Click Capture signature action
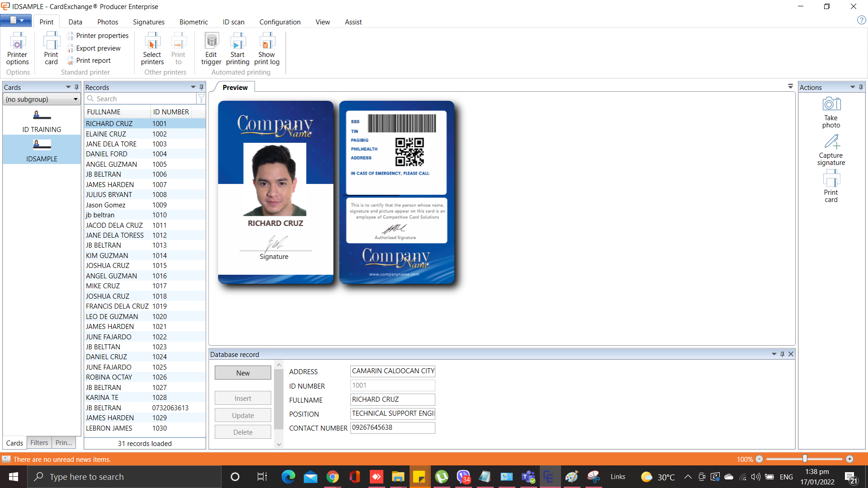Viewport: 868px width, 488px height. (x=831, y=150)
